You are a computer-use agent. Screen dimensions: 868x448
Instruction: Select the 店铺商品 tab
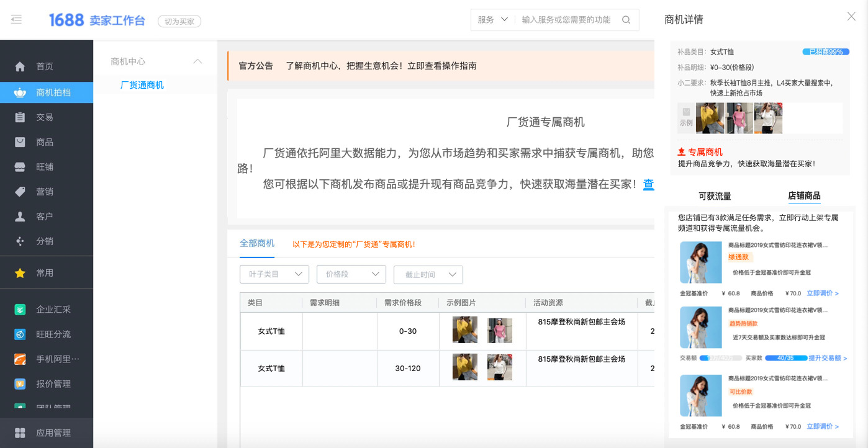(804, 196)
